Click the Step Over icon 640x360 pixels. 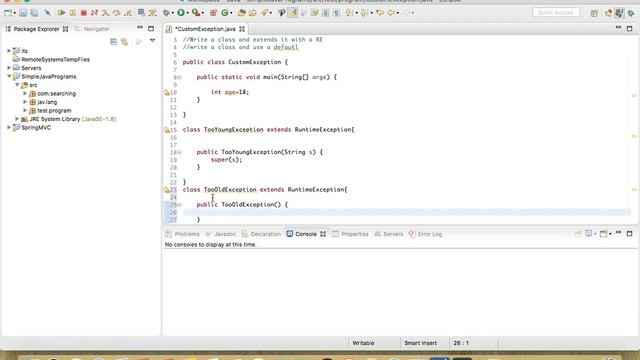[x=117, y=13]
